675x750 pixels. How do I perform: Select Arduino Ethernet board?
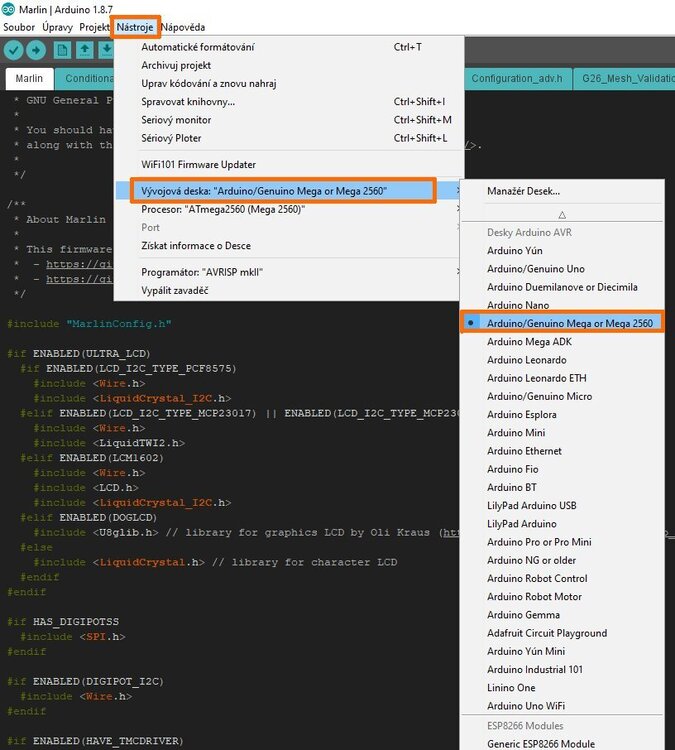562,451
